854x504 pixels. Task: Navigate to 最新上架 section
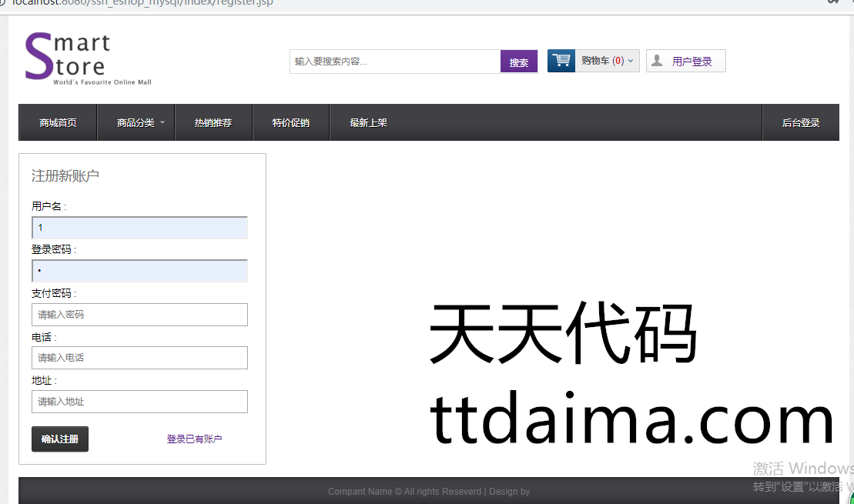pos(368,123)
